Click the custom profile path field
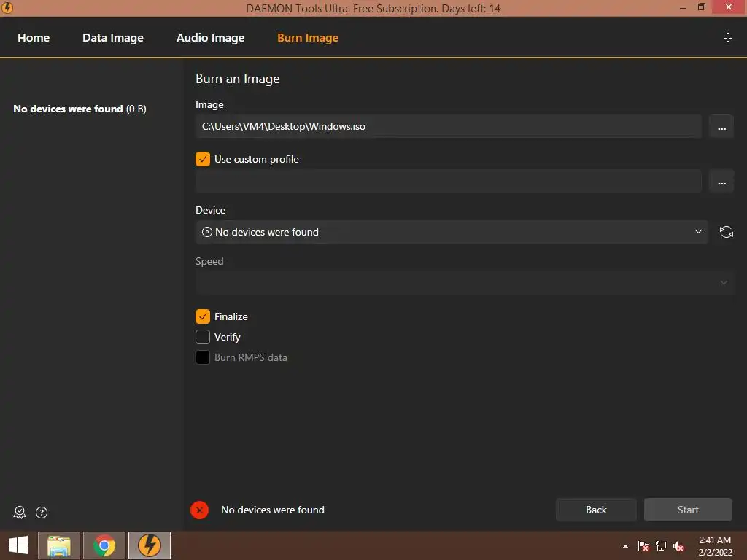This screenshot has height=560, width=747. (449, 182)
